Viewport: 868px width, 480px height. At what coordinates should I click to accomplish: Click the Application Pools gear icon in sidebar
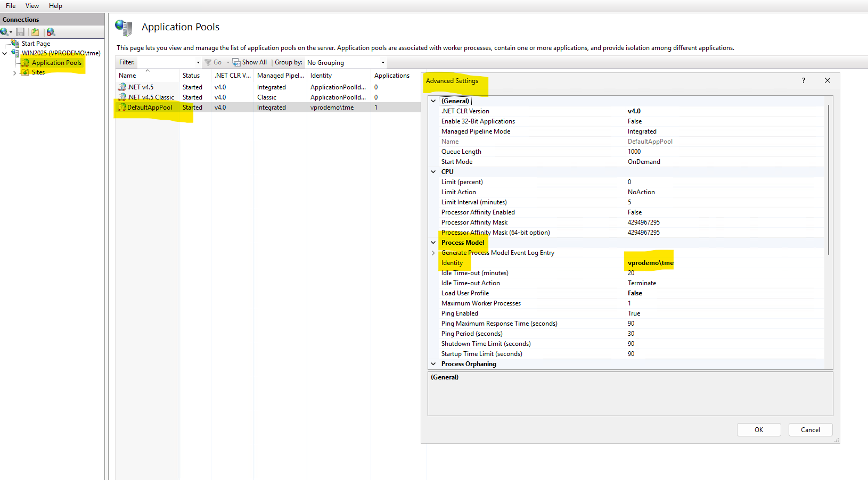(26, 62)
